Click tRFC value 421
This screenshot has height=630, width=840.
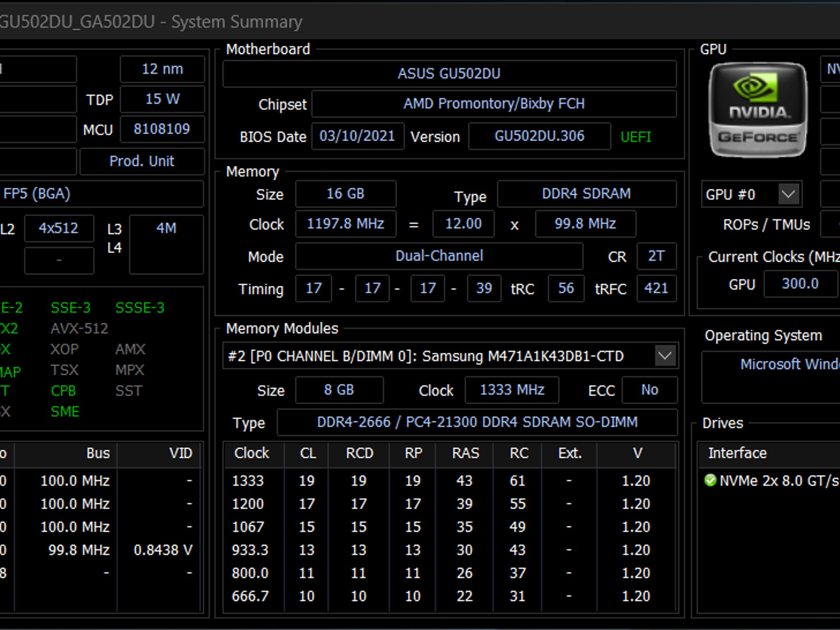pyautogui.click(x=656, y=288)
